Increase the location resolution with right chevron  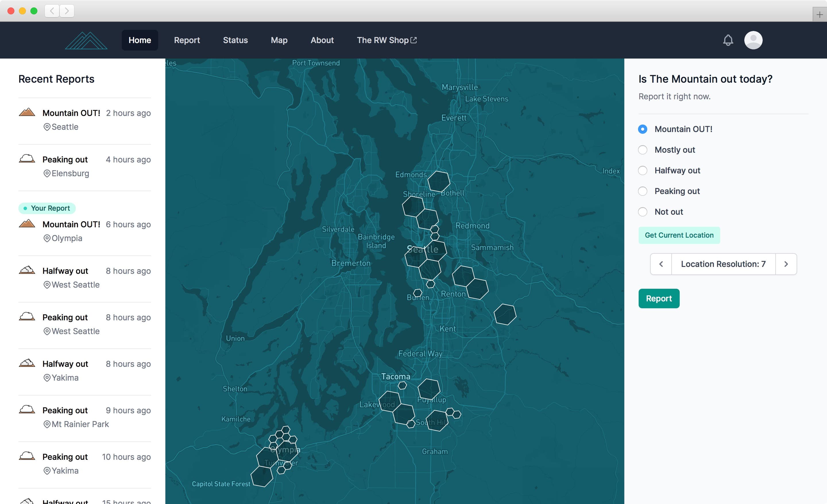[786, 264]
